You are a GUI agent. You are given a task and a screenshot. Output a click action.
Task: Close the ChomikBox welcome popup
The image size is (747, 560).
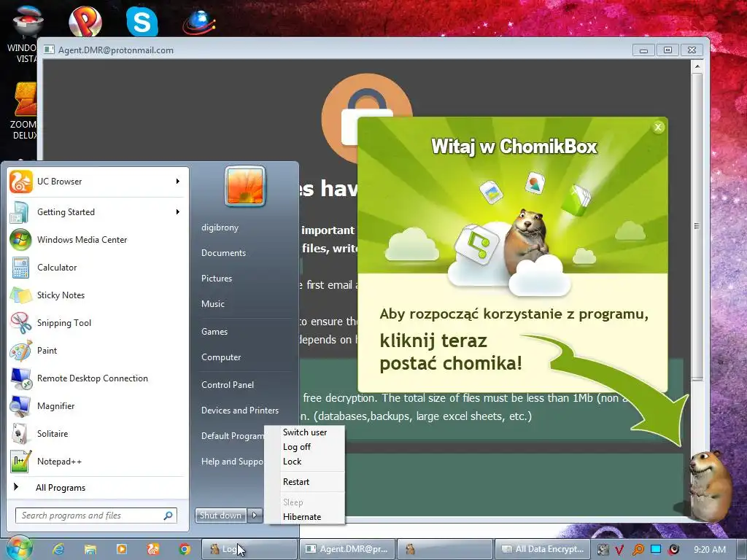[658, 127]
